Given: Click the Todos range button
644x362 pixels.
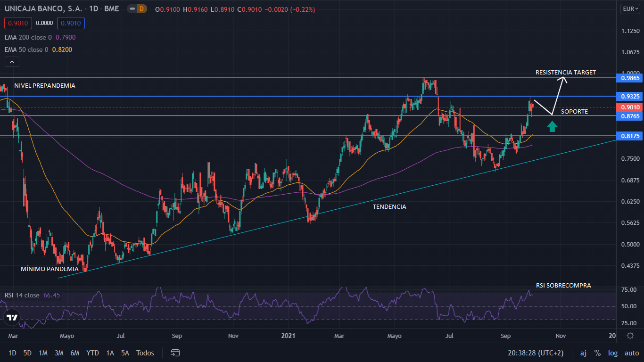Looking at the screenshot, I should click(x=145, y=353).
